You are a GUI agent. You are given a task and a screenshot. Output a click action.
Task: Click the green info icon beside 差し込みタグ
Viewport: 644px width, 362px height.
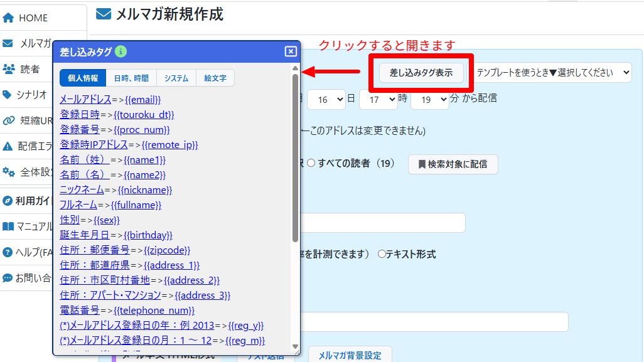121,51
